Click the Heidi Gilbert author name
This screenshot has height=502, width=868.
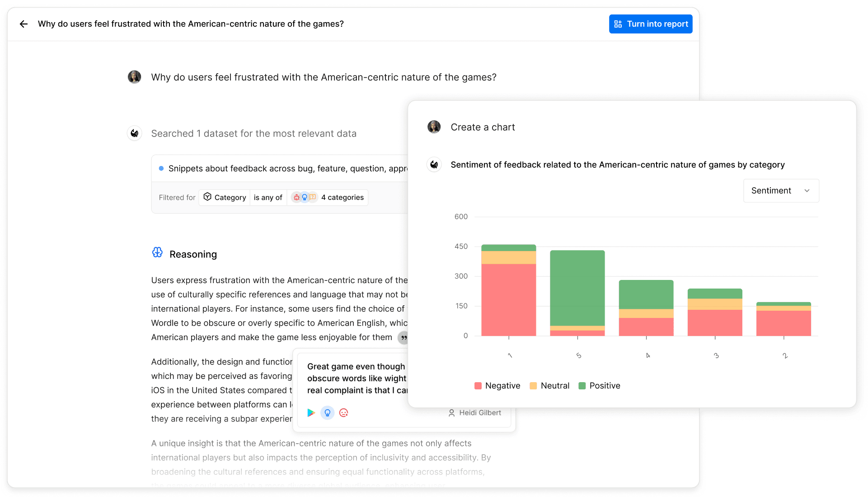(x=479, y=412)
